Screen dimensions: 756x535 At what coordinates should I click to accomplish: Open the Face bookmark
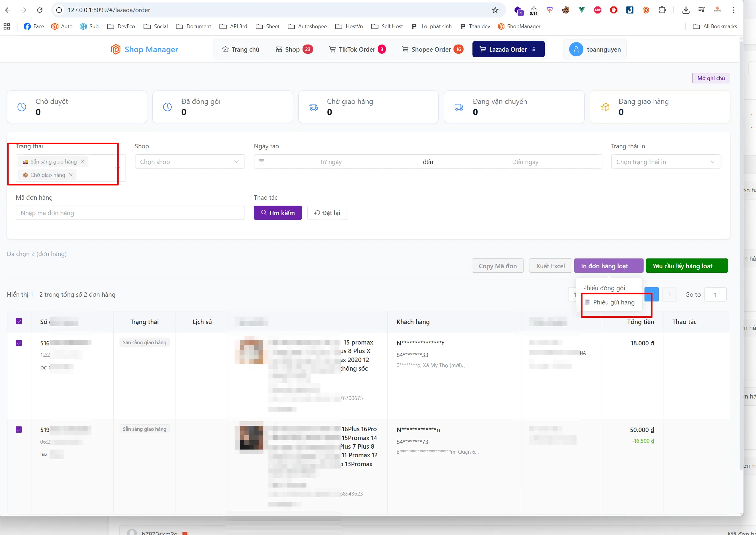34,26
